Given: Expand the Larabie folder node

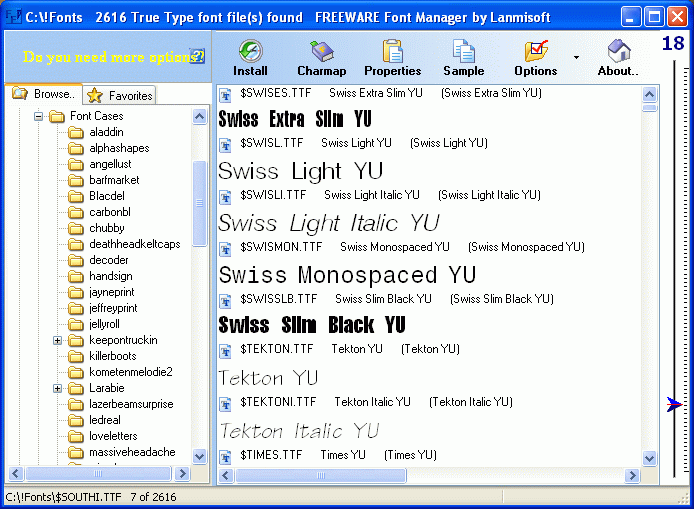Looking at the screenshot, I should 58,388.
